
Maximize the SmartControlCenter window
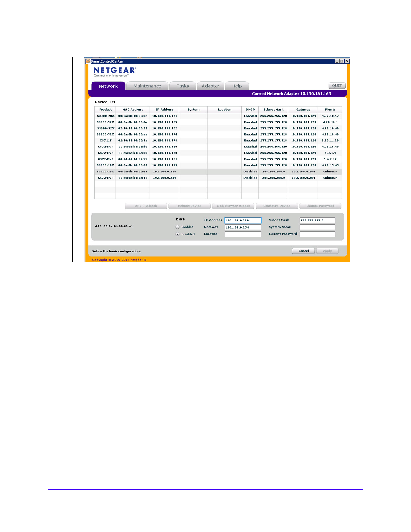(x=342, y=61)
